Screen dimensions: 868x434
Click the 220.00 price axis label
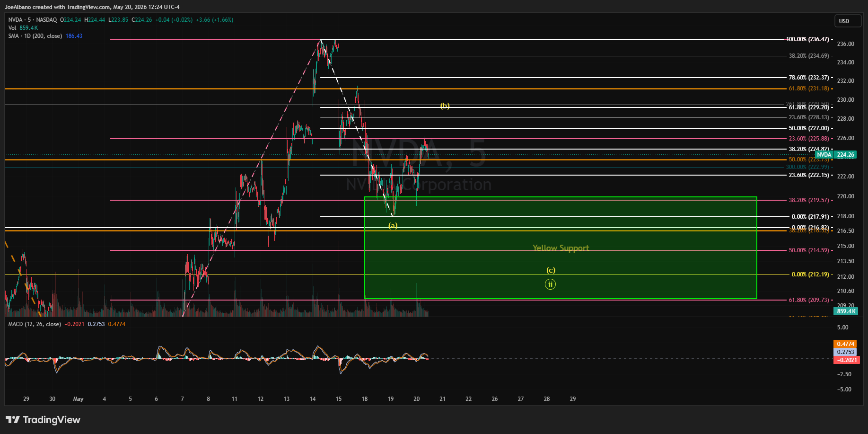[846, 196]
